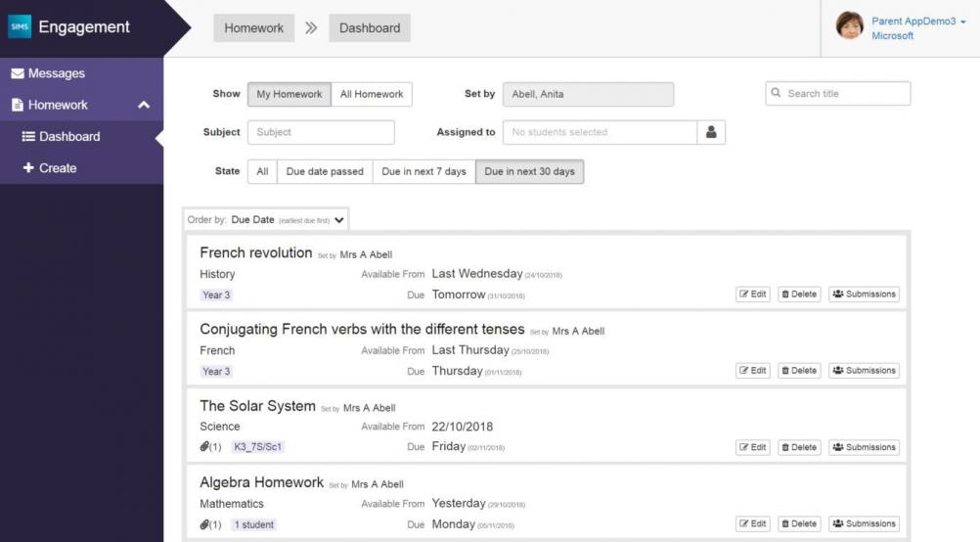Open The Solar System homework title

[257, 406]
